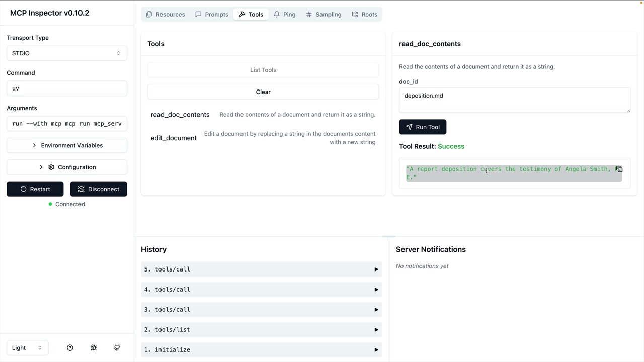The height and width of the screenshot is (362, 644).
Task: Click the help question mark icon
Action: click(70, 348)
